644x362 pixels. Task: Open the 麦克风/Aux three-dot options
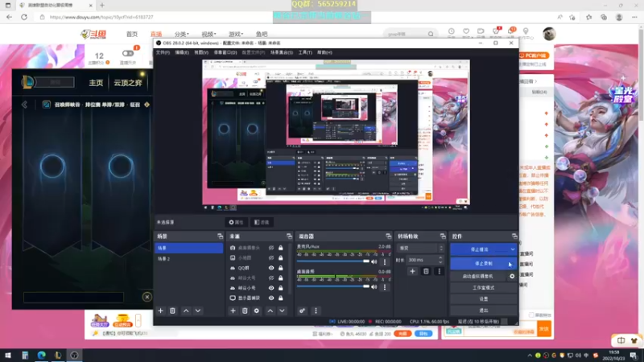point(385,261)
